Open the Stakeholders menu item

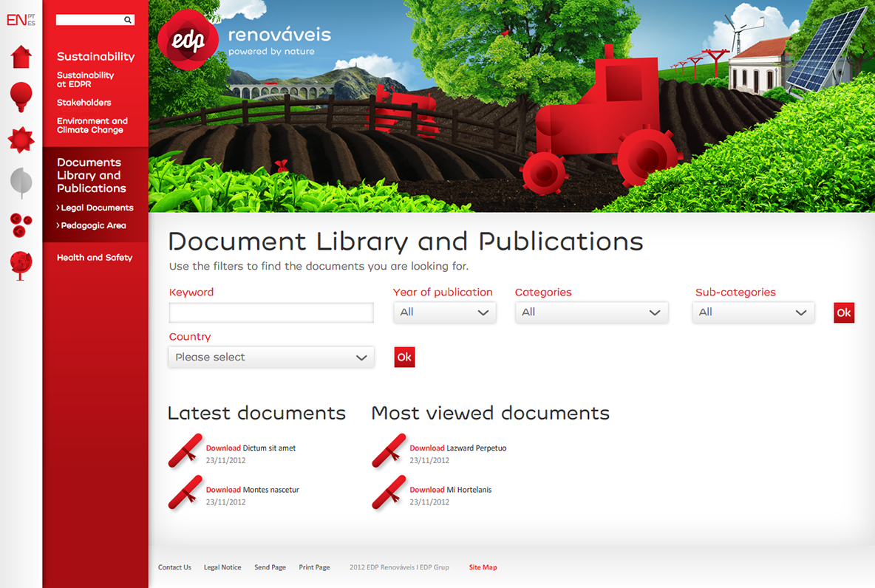[84, 103]
